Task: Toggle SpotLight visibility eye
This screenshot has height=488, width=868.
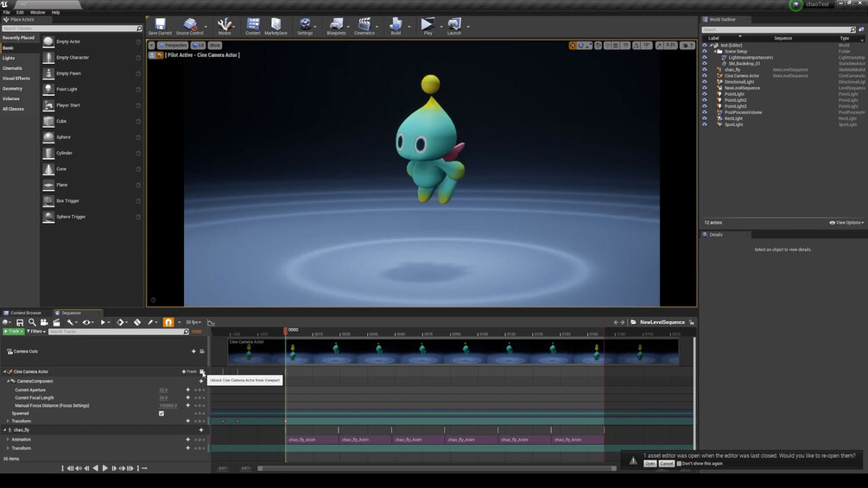Action: pyautogui.click(x=705, y=124)
